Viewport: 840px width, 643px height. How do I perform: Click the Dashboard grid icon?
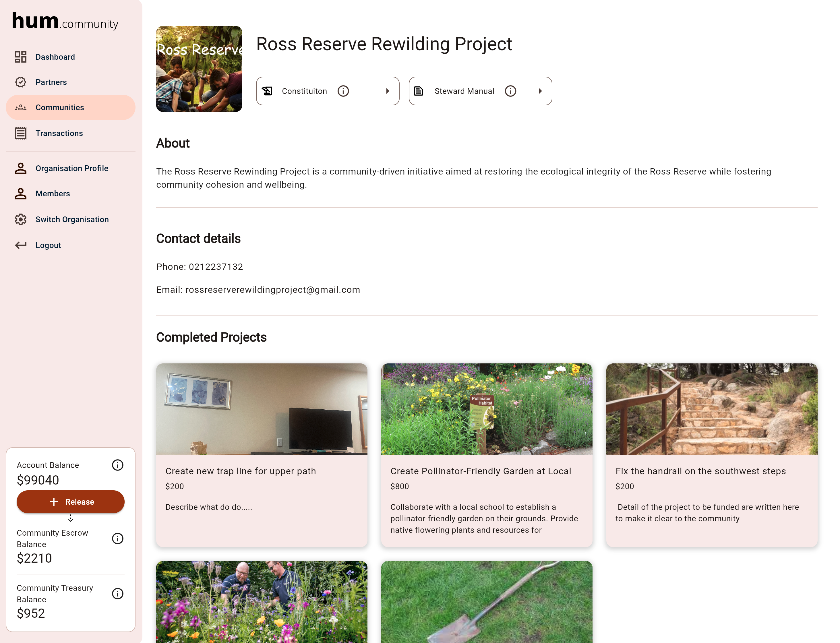[x=21, y=57]
